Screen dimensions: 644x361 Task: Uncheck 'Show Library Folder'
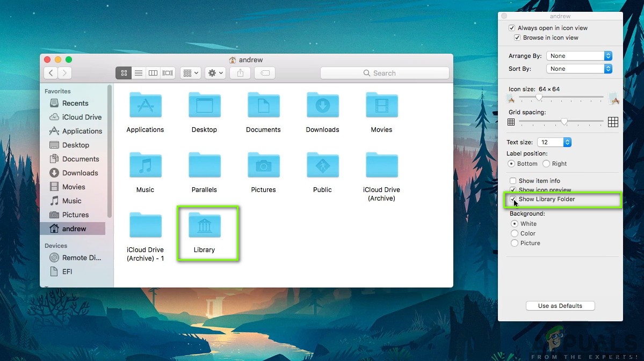(513, 199)
